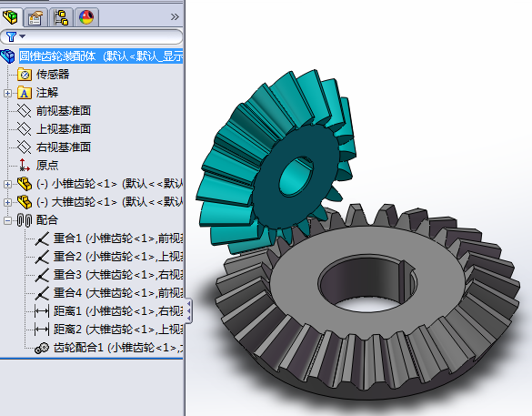Image resolution: width=532 pixels, height=416 pixels.
Task: Click the panel collapse handle on tree edge
Action: (x=188, y=310)
